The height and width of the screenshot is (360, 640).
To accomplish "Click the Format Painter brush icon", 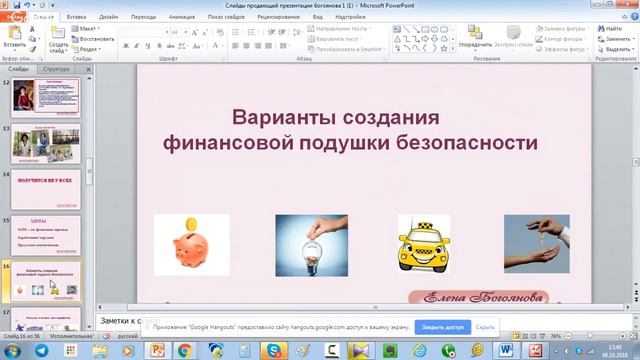I will pos(32,49).
